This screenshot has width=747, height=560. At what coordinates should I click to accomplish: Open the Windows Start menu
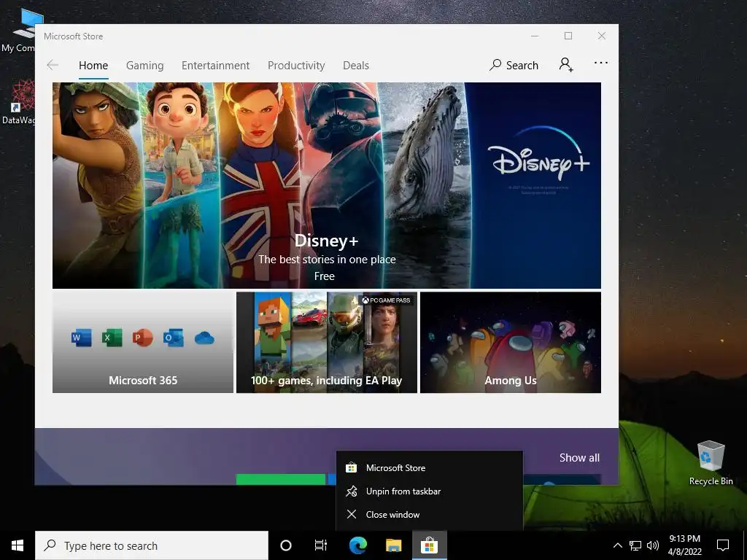tap(18, 545)
